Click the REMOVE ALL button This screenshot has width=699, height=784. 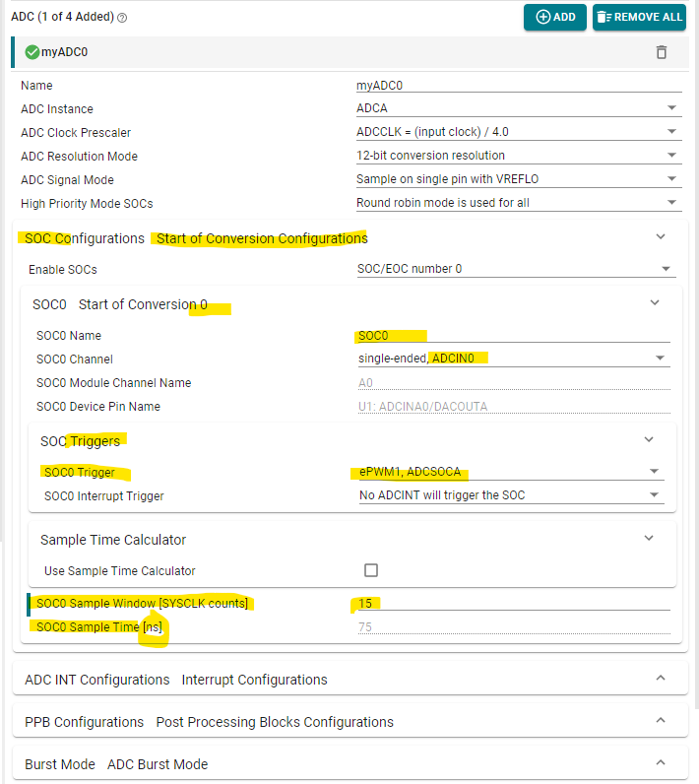coord(639,17)
